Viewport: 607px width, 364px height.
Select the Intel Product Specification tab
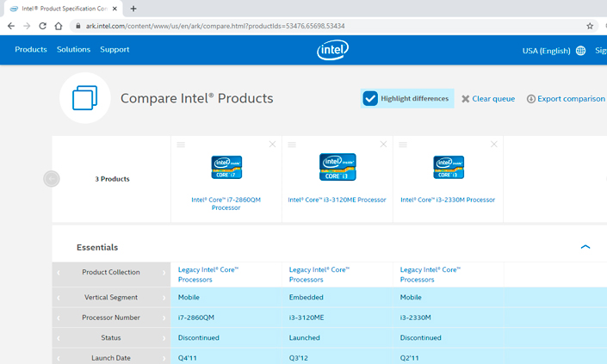coord(64,9)
